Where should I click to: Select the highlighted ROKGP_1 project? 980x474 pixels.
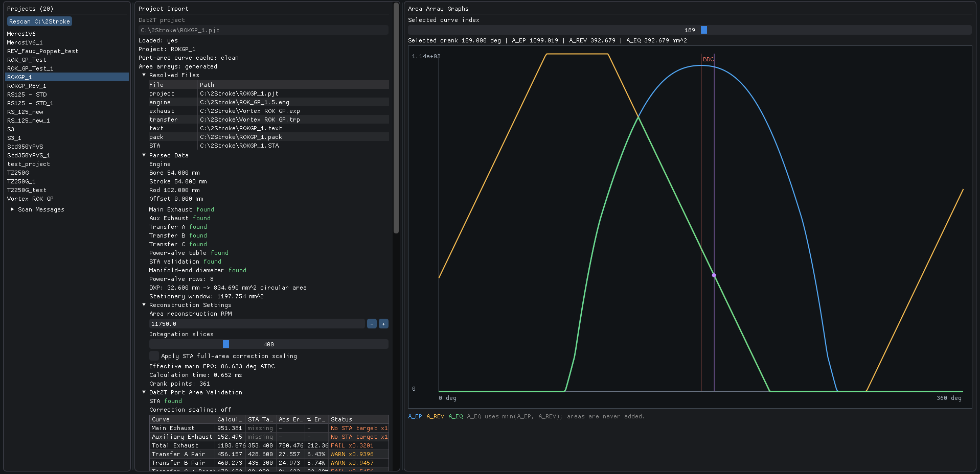[x=67, y=77]
